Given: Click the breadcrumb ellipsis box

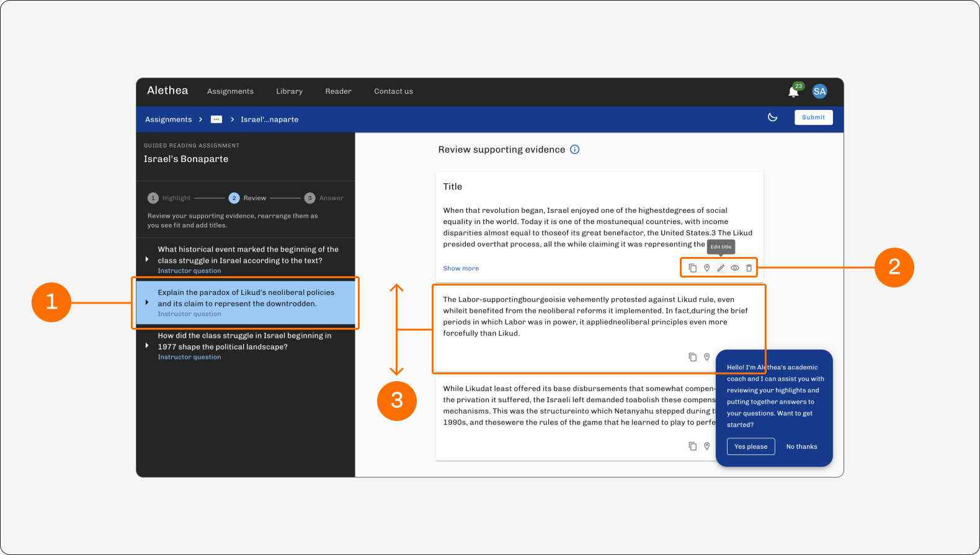Looking at the screenshot, I should pyautogui.click(x=216, y=119).
